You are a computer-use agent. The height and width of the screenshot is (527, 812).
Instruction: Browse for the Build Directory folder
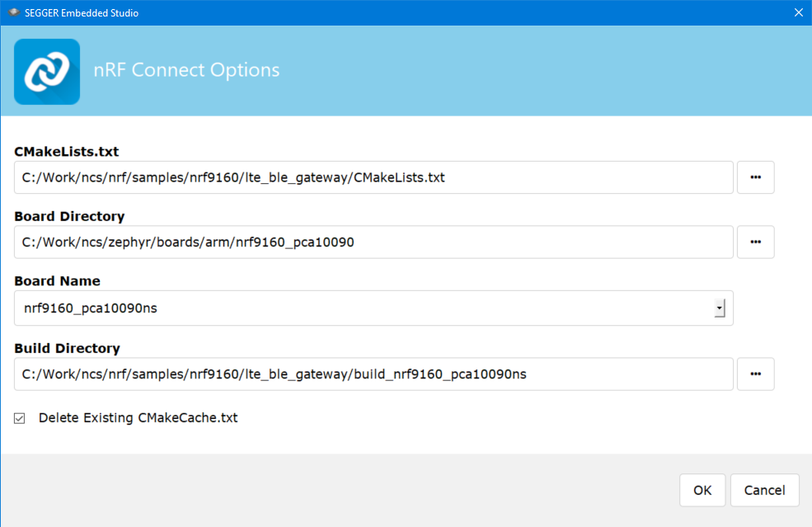(755, 374)
